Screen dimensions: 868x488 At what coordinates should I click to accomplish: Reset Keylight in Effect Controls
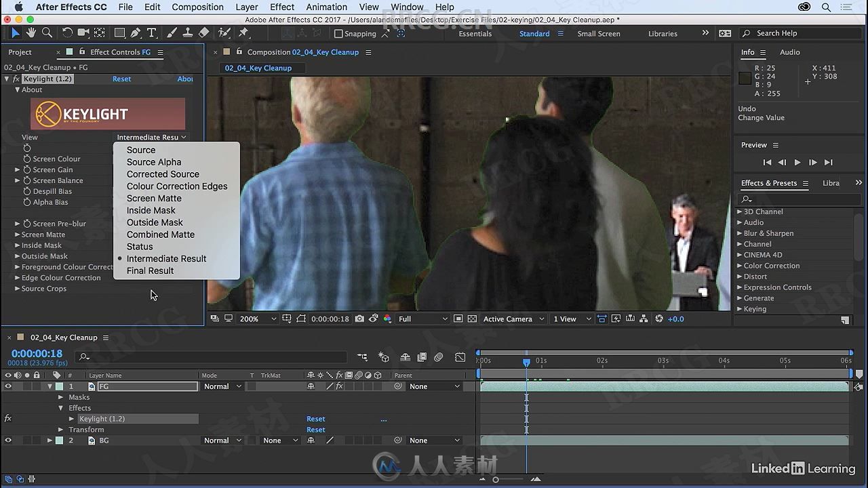coord(121,79)
